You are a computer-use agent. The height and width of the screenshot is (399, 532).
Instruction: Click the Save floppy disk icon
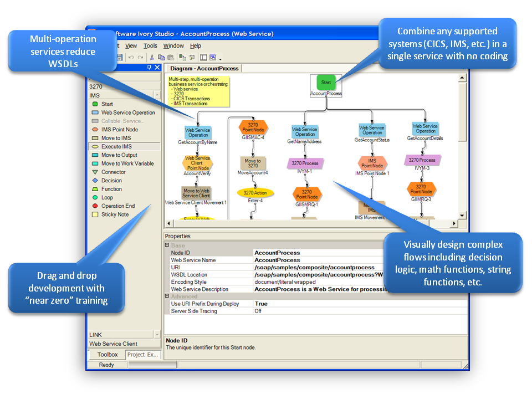(x=120, y=58)
